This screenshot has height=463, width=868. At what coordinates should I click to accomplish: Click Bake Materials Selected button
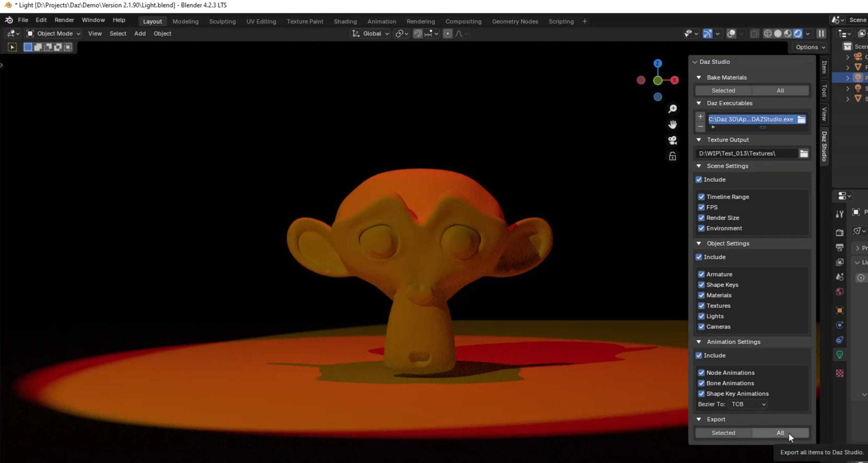[723, 90]
